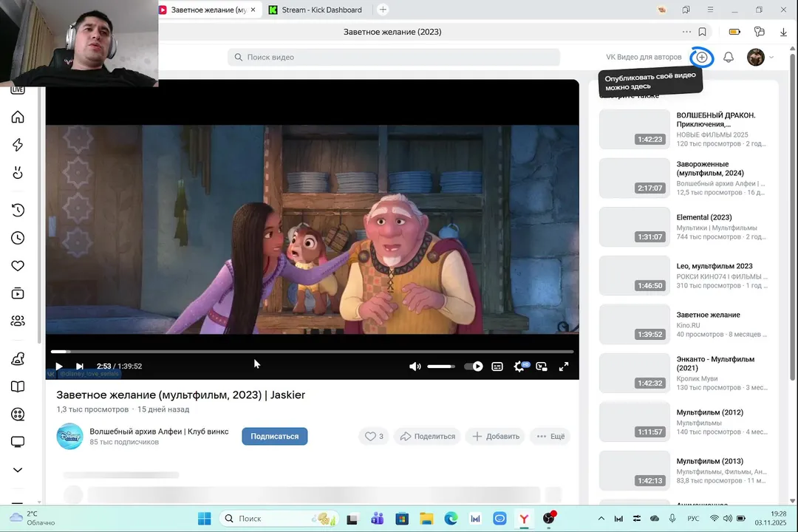The width and height of the screenshot is (798, 532).
Task: Open video quality settings gear
Action: (x=520, y=366)
